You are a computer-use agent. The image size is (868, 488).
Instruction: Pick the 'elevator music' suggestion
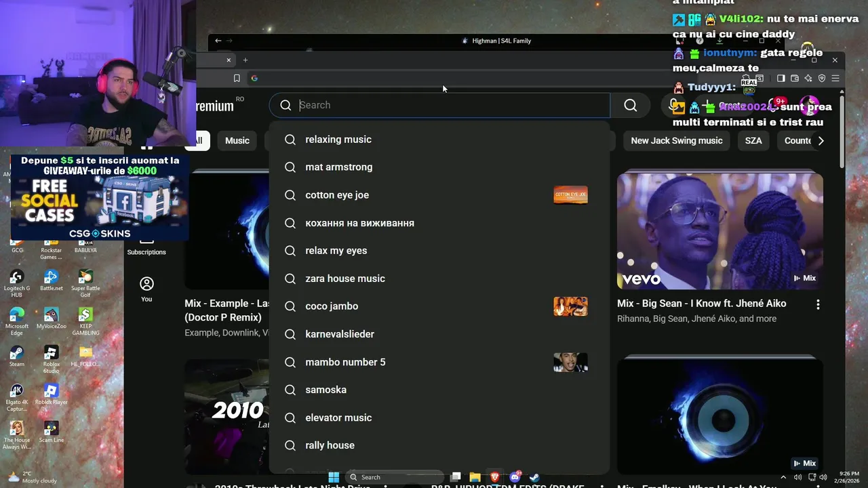click(439, 418)
